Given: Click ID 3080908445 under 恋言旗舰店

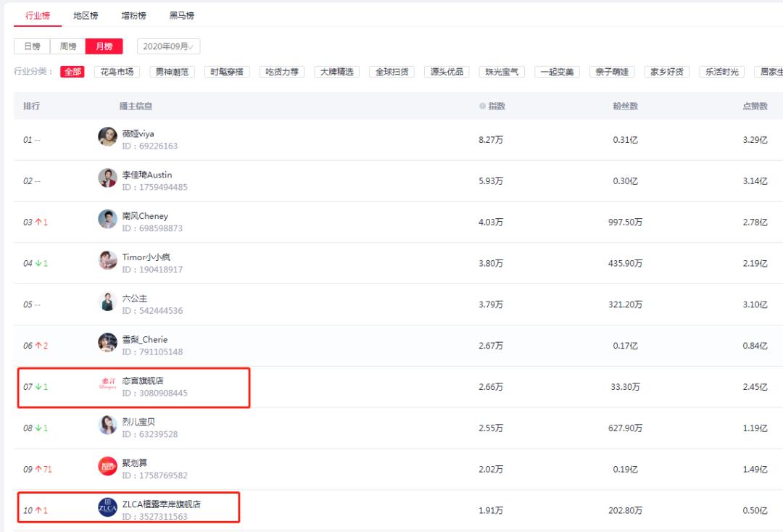Looking at the screenshot, I should pos(155,393).
